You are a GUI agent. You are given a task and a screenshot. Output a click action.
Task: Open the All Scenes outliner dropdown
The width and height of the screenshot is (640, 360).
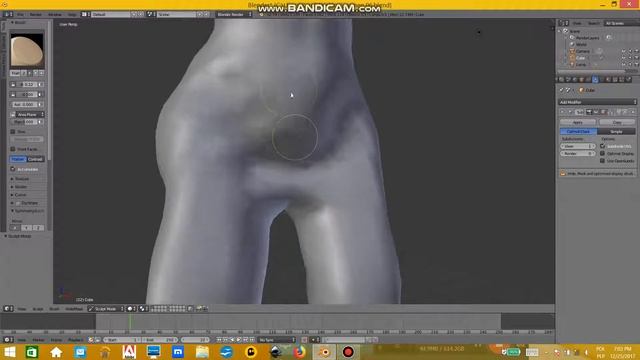621,23
